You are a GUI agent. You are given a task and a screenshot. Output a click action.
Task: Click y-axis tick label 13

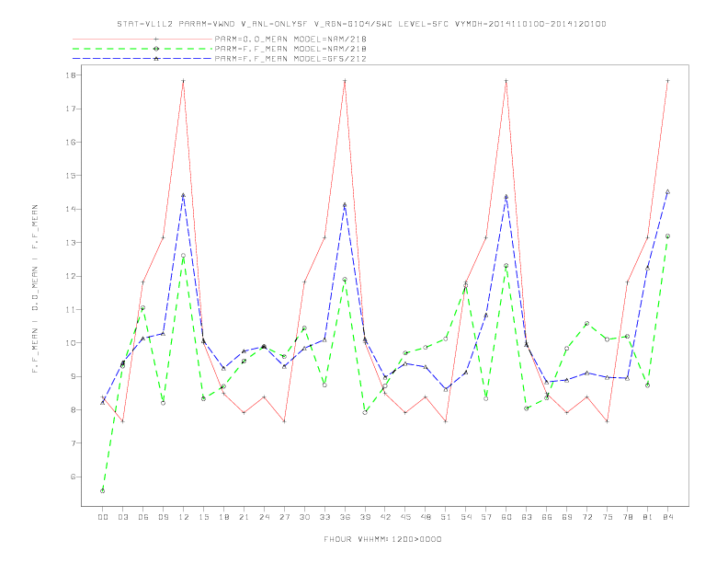[70, 243]
